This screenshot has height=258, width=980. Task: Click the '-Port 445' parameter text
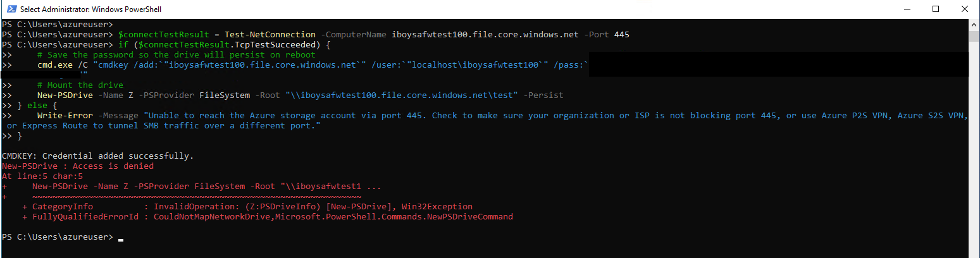pos(607,34)
